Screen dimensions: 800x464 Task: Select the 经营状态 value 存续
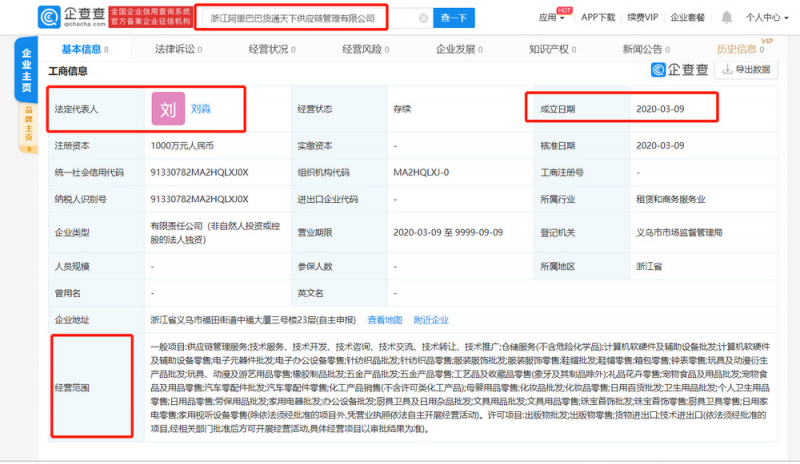[x=402, y=109]
